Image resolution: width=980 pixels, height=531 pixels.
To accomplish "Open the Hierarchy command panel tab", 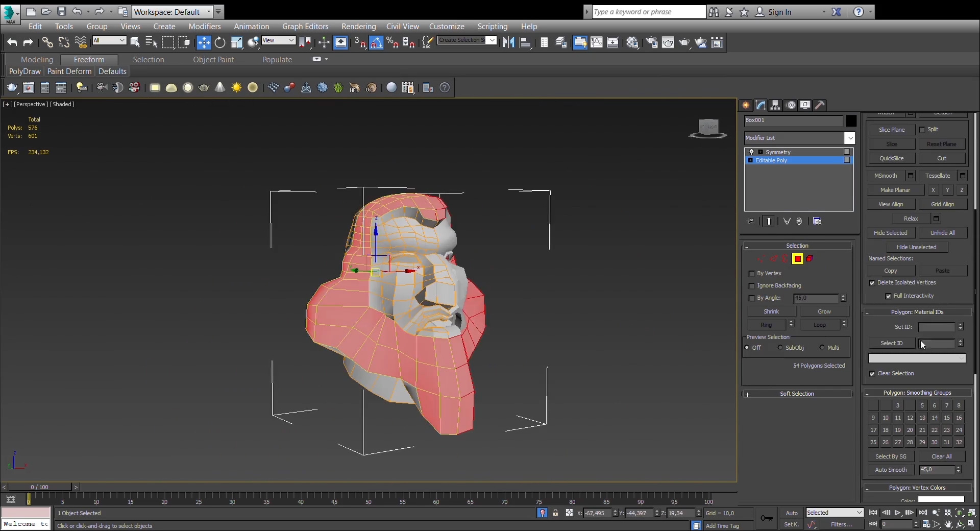I will pos(775,105).
